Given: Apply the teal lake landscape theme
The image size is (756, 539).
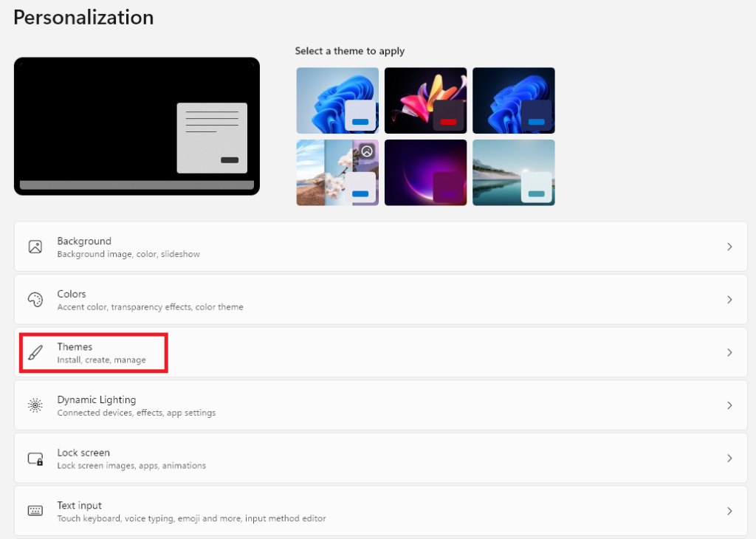Looking at the screenshot, I should tap(514, 173).
